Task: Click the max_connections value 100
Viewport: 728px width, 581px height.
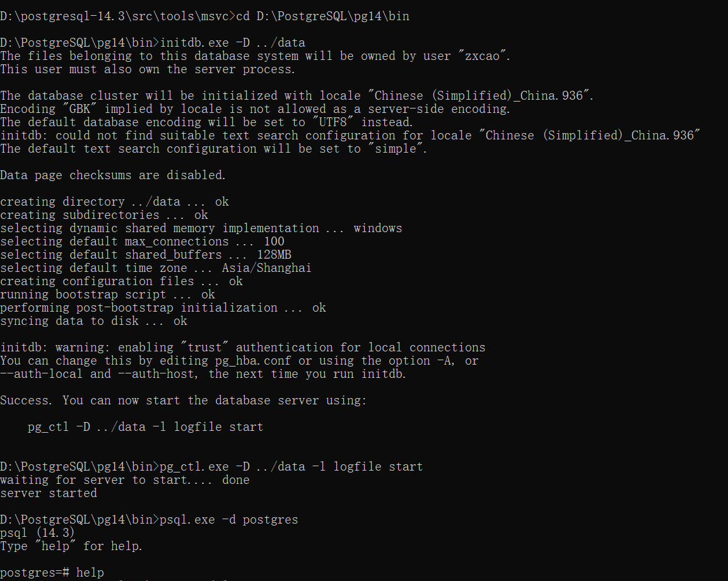Action: click(274, 242)
